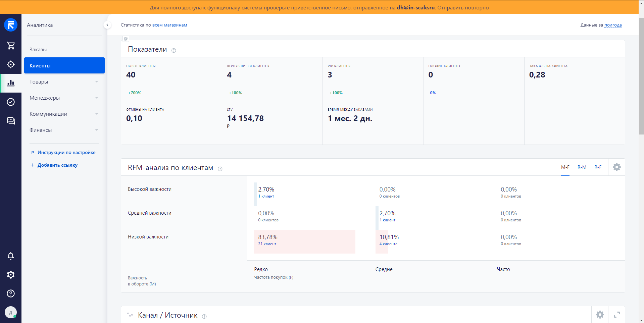The height and width of the screenshot is (323, 644).
Task: Expand the Финансы submenu arrow
Action: click(97, 130)
